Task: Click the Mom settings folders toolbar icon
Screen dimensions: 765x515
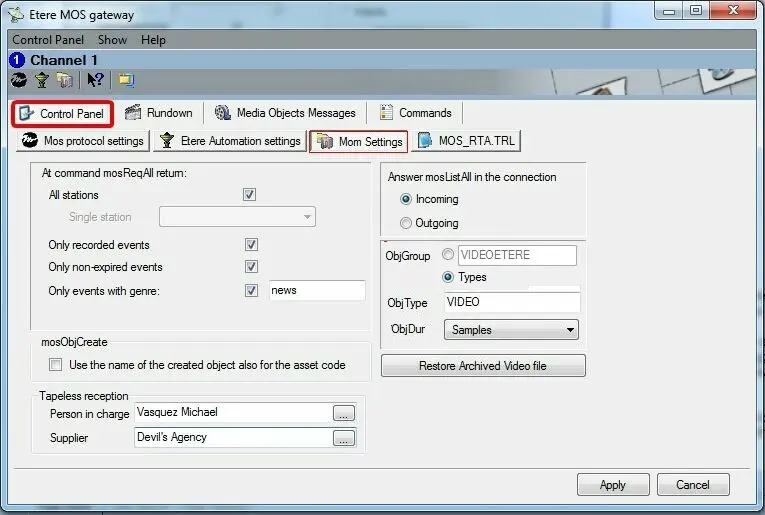Action: (x=65, y=80)
